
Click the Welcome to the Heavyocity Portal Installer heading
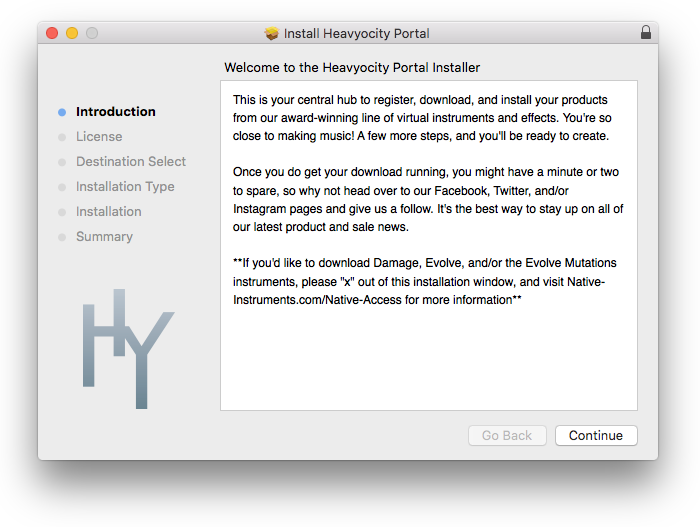[x=352, y=67]
